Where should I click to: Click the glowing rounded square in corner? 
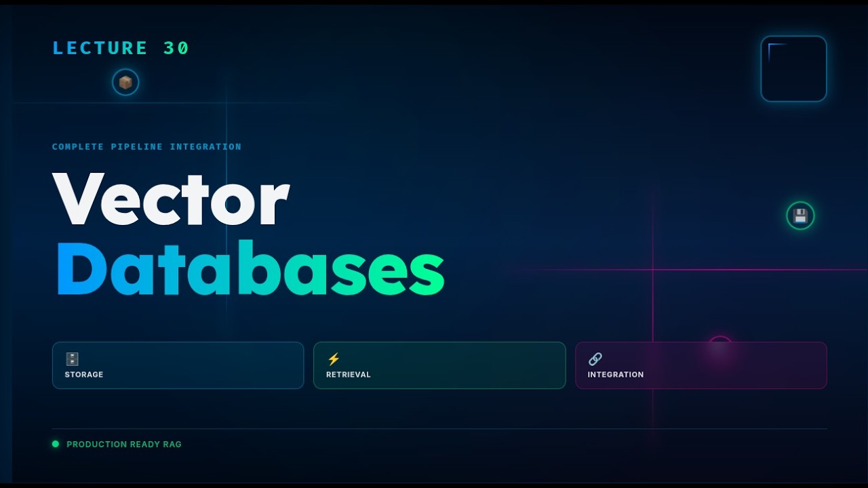[793, 68]
